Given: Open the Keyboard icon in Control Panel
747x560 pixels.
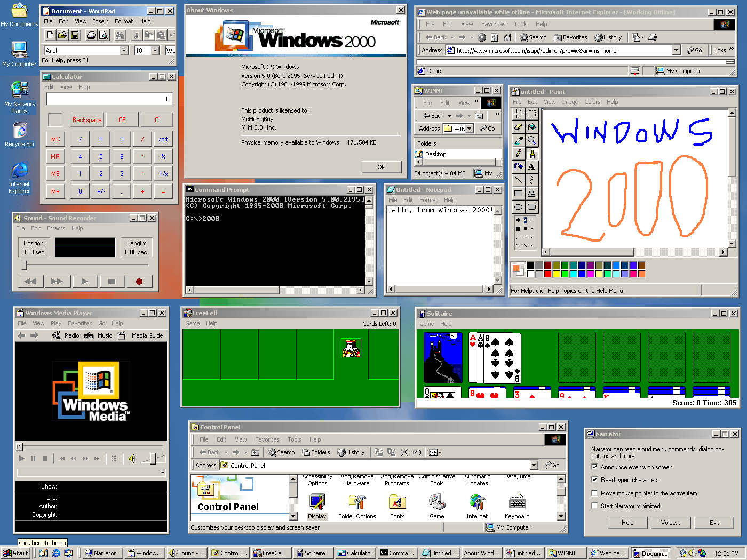Looking at the screenshot, I should pyautogui.click(x=517, y=507).
